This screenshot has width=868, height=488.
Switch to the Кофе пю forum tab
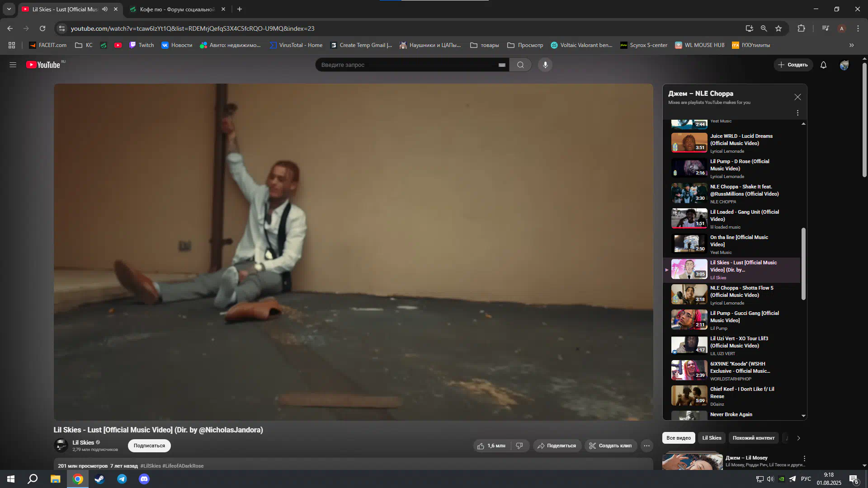coord(177,9)
